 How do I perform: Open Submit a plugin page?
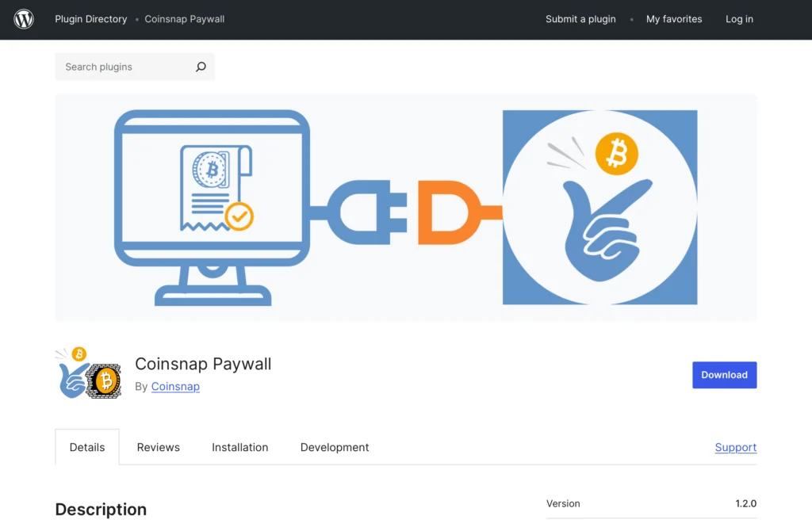580,19
